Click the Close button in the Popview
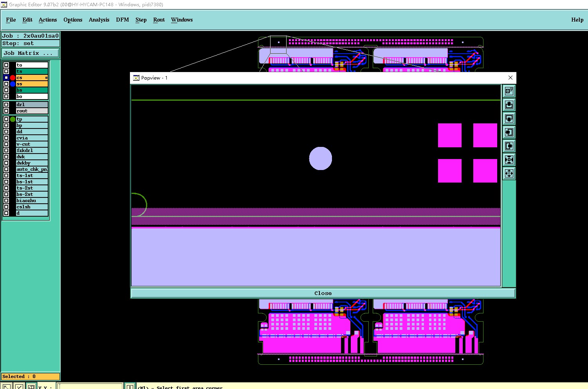588x389 pixels. pyautogui.click(x=323, y=293)
